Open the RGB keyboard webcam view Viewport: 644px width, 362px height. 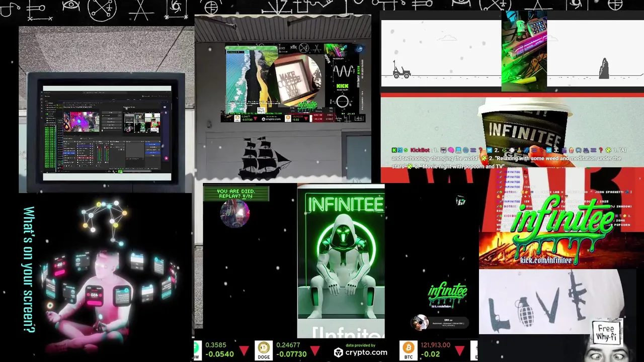click(x=524, y=50)
